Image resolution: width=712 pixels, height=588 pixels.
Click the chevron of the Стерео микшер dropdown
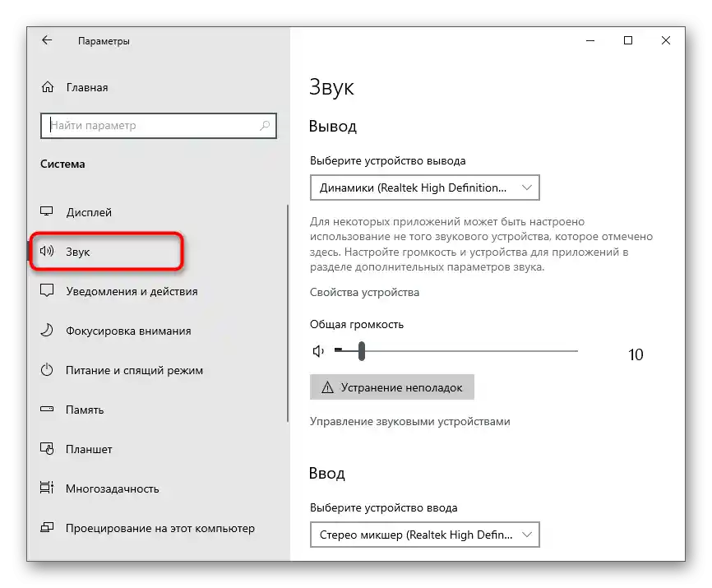527,535
